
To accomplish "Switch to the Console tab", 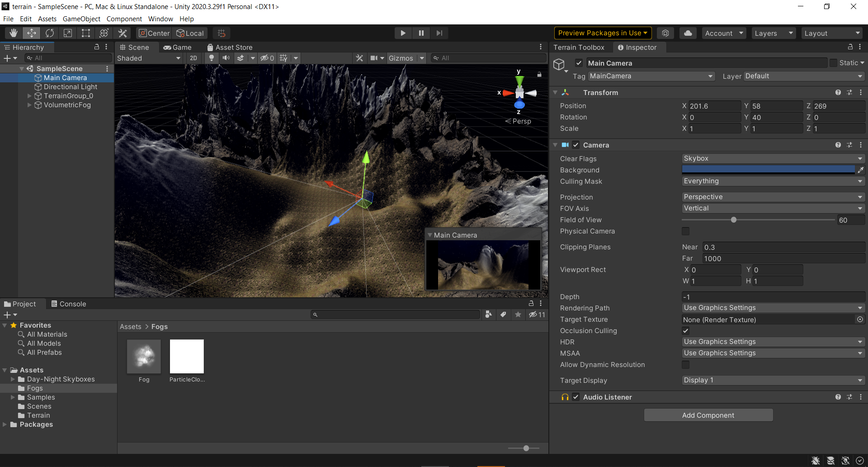I will click(x=69, y=304).
